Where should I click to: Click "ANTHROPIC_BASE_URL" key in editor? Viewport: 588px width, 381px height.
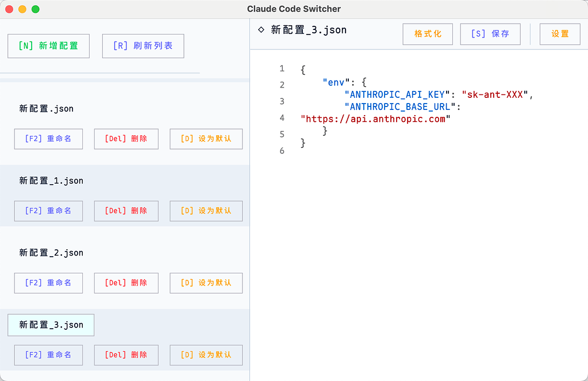coord(399,107)
